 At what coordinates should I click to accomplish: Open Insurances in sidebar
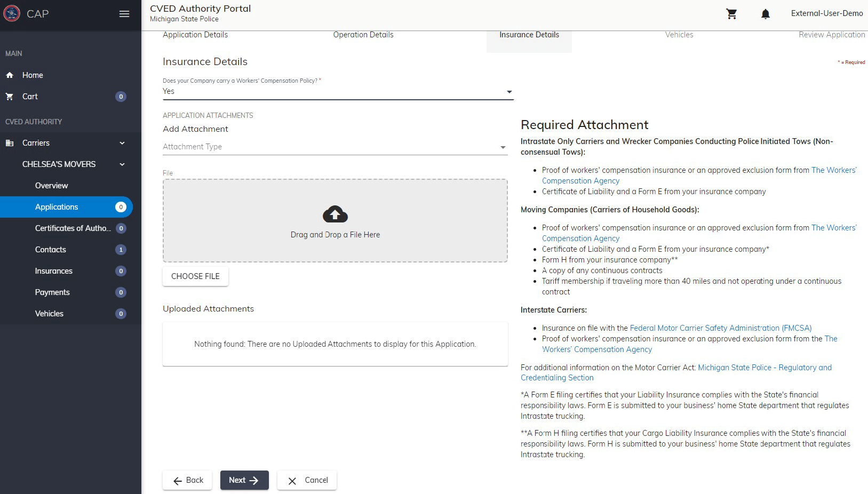pyautogui.click(x=54, y=271)
